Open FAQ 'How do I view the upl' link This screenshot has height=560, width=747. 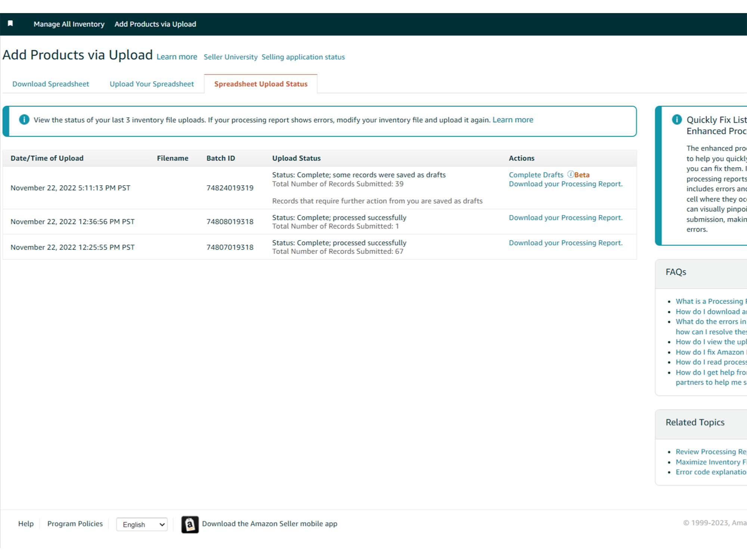click(711, 342)
